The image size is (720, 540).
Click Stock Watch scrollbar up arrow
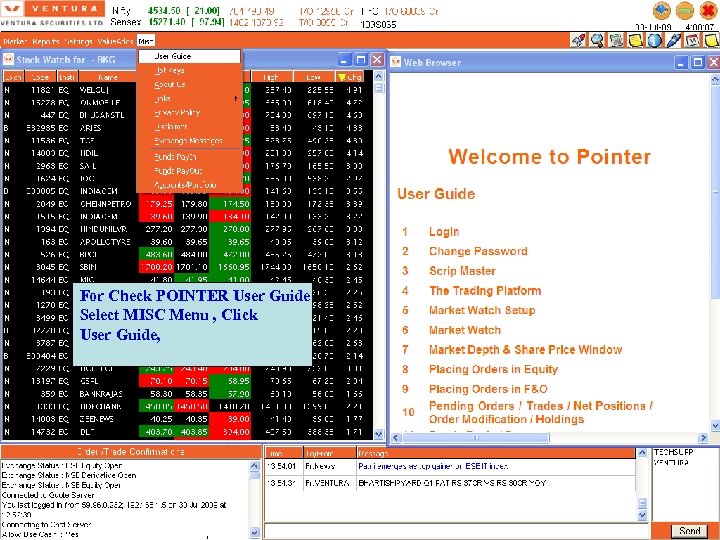click(x=378, y=76)
